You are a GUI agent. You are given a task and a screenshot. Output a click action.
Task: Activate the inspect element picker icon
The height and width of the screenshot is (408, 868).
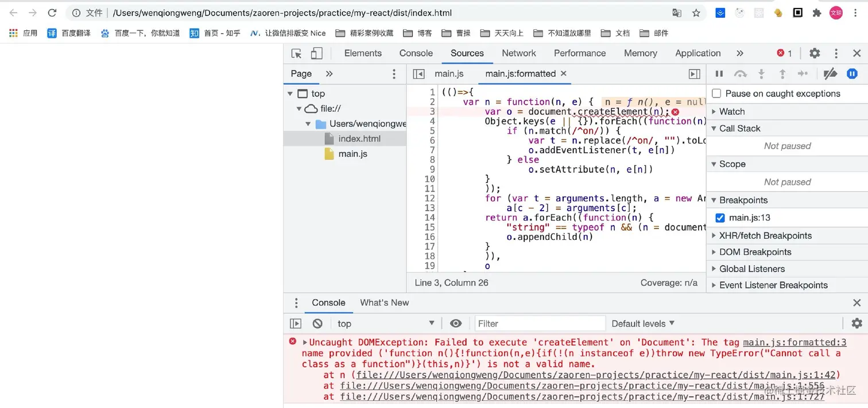[x=296, y=53]
